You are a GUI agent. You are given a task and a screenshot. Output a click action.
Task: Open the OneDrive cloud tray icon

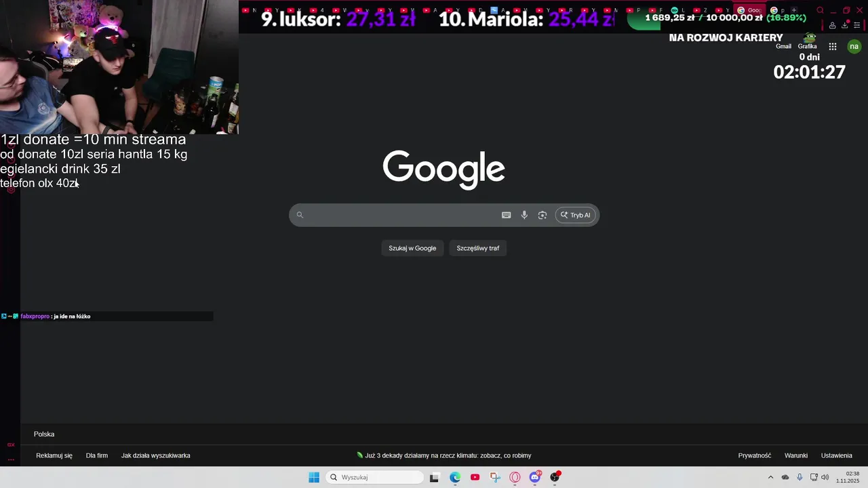click(x=785, y=477)
